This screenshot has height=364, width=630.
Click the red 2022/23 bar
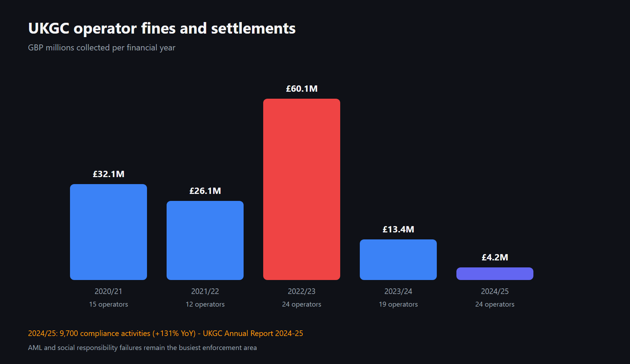(x=302, y=189)
